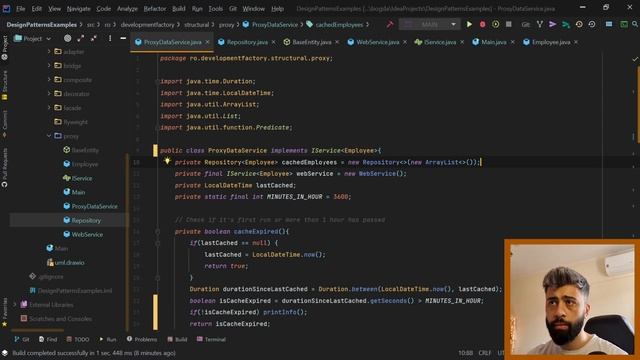The height and width of the screenshot is (360, 640).
Task: Switch to WebService.java tab
Action: 378,42
